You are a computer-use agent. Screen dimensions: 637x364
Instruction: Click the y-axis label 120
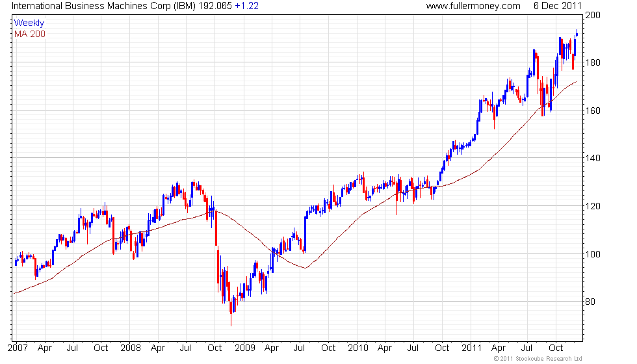click(x=593, y=206)
